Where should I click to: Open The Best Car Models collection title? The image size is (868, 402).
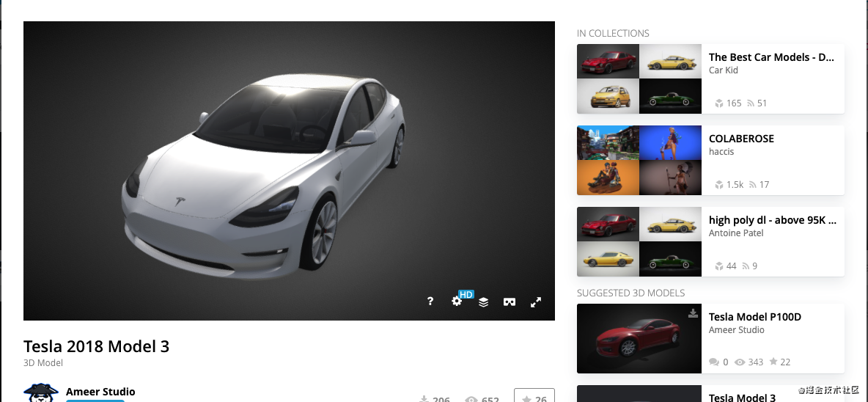tap(771, 57)
